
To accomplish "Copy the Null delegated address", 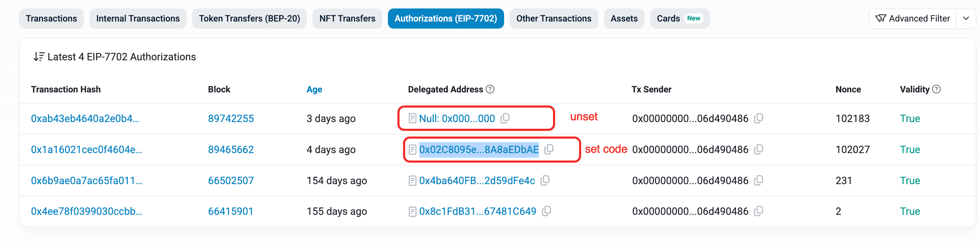I will coord(505,119).
